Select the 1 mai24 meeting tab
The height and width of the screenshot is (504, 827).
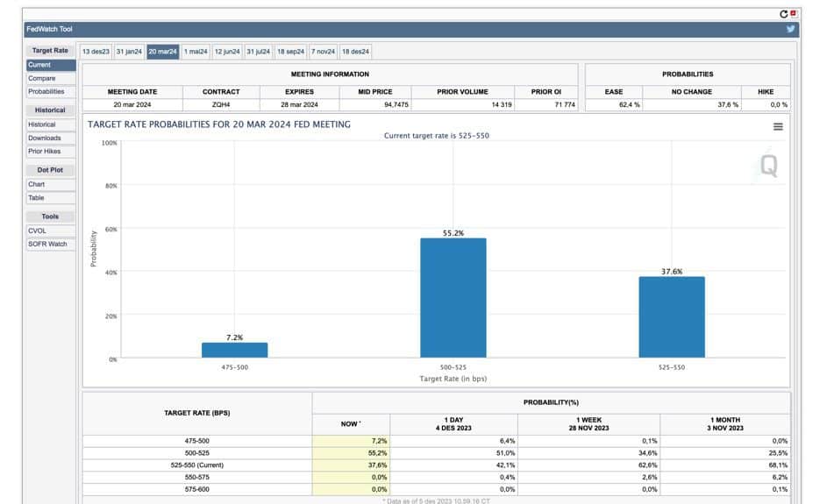click(196, 52)
